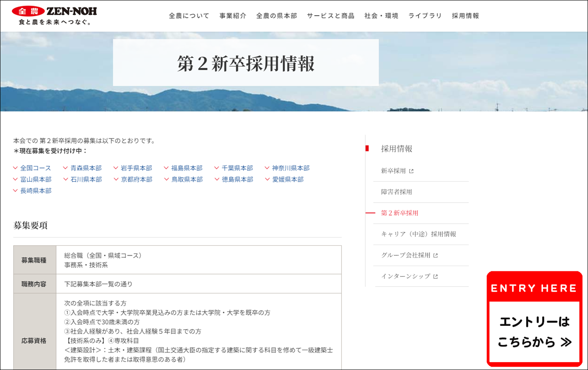This screenshot has width=588, height=370.
Task: Click external-link icon next to インターンシップ
Action: pos(436,276)
